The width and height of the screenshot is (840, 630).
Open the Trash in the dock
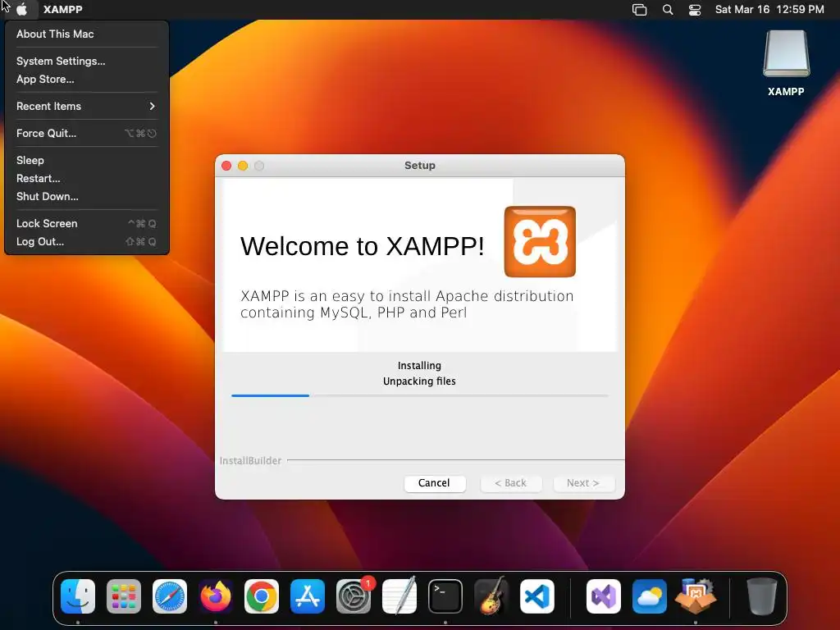coord(762,596)
